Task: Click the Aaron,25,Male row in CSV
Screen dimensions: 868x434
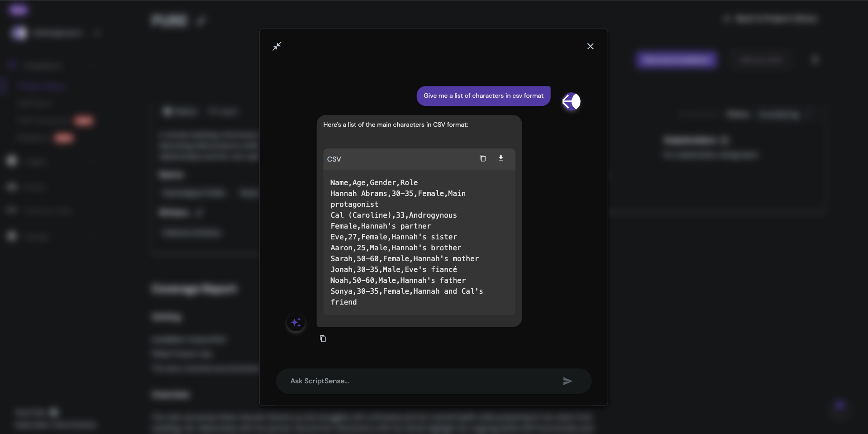Action: coord(396,248)
